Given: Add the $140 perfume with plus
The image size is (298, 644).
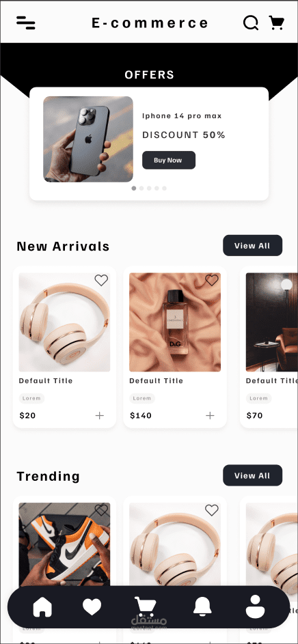Looking at the screenshot, I should pyautogui.click(x=210, y=416).
